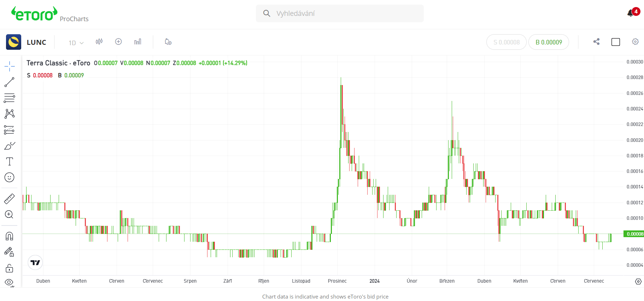Click the Prosinec date label

(x=337, y=281)
